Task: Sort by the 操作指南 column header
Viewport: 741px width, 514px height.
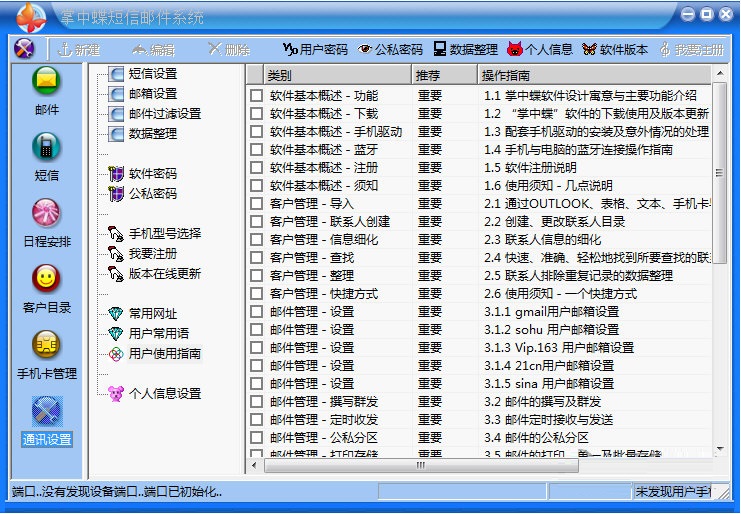Action: (595, 75)
